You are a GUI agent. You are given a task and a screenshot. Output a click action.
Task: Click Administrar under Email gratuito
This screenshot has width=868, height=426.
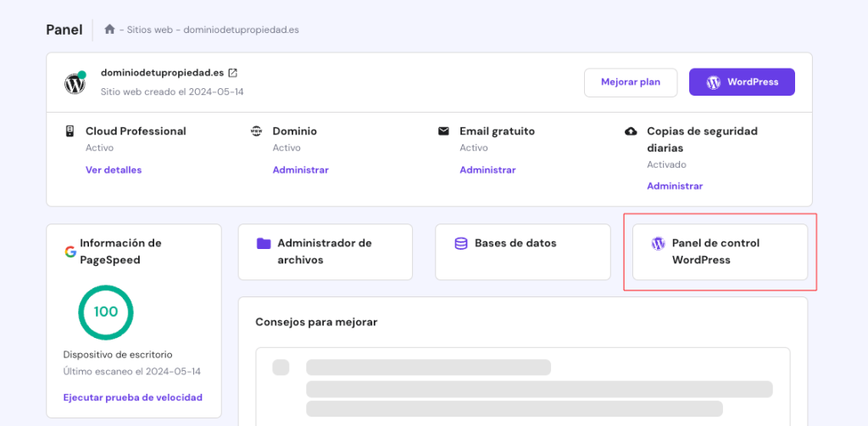487,170
